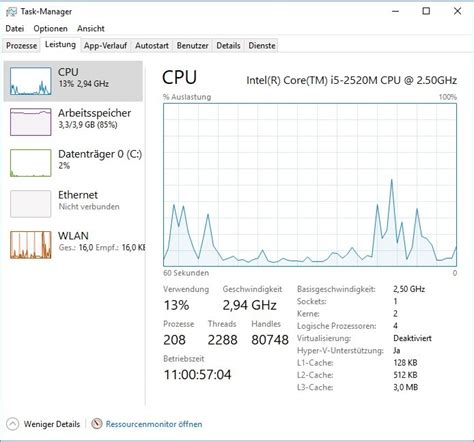Open the Optionen menu
Image resolution: width=474 pixels, height=442 pixels.
pyautogui.click(x=50, y=29)
